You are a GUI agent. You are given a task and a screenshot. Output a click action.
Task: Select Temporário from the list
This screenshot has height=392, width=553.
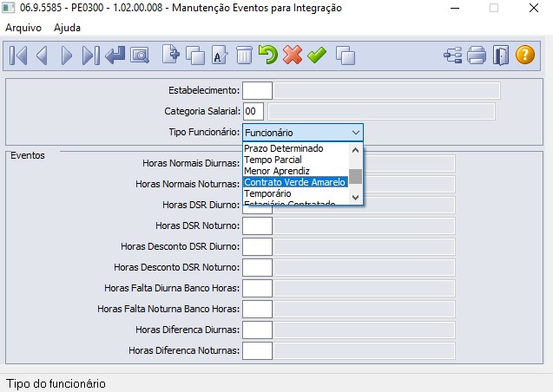[295, 193]
